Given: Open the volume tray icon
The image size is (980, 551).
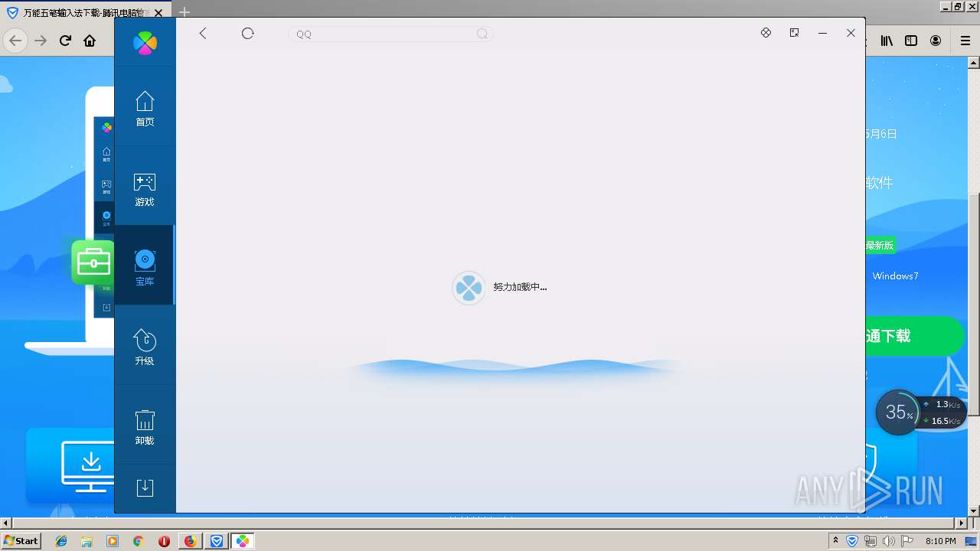Looking at the screenshot, I should (890, 541).
